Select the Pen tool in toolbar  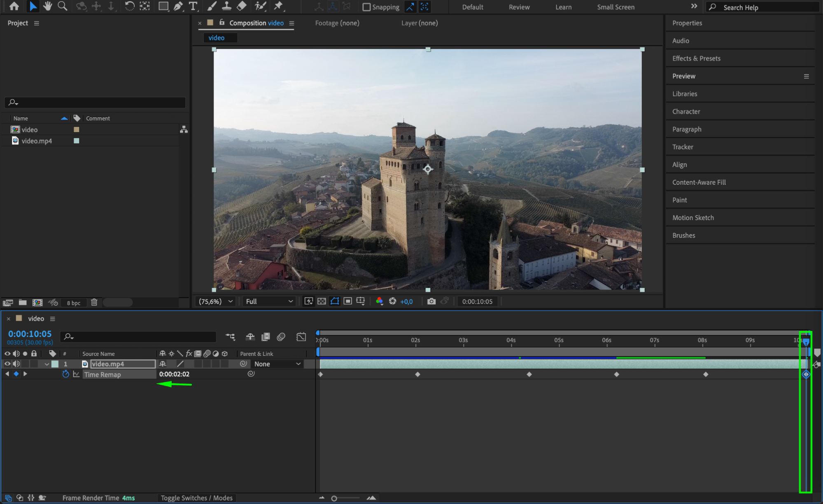tap(178, 6)
